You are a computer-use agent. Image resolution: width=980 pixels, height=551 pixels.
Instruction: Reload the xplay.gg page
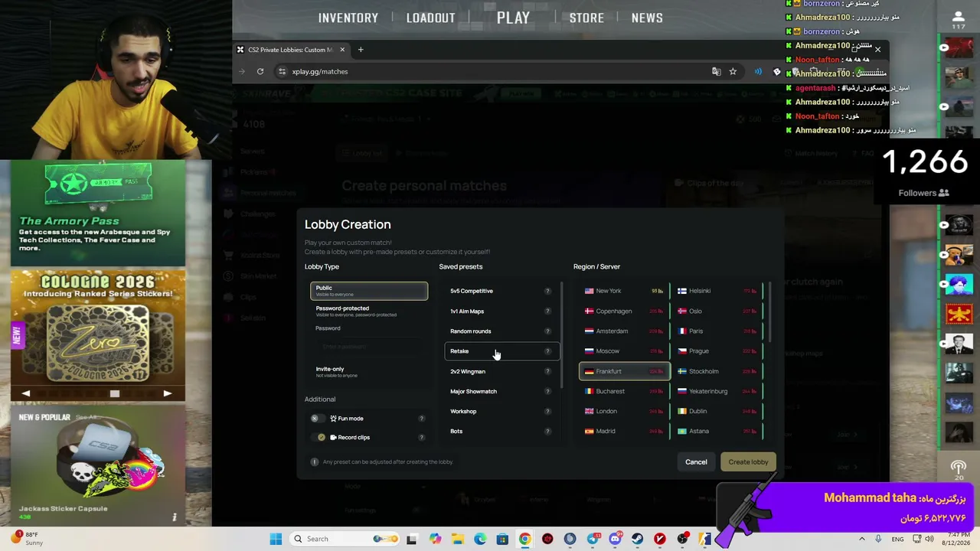pyautogui.click(x=260, y=71)
